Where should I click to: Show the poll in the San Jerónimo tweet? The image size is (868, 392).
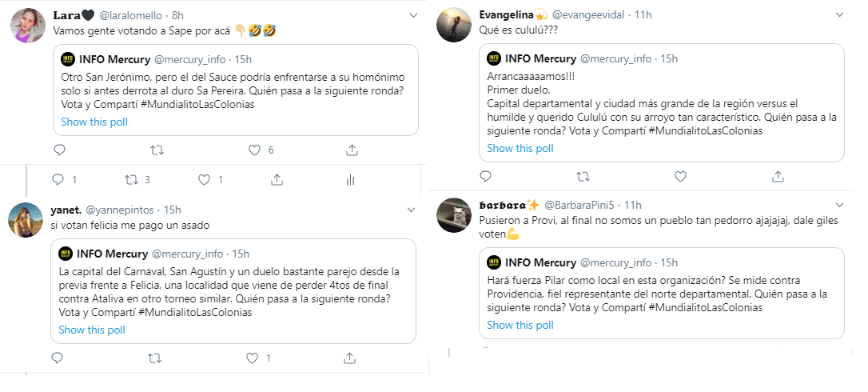[x=94, y=122]
